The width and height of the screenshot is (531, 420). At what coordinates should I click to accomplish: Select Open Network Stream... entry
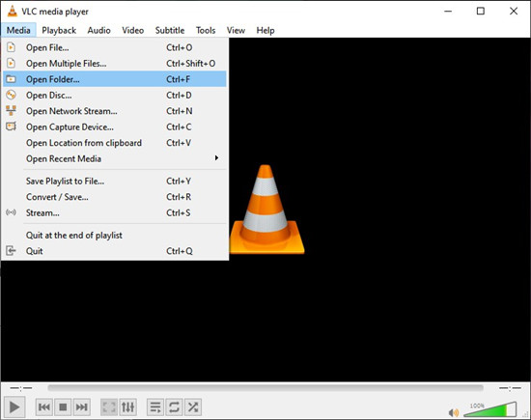pyautogui.click(x=115, y=111)
